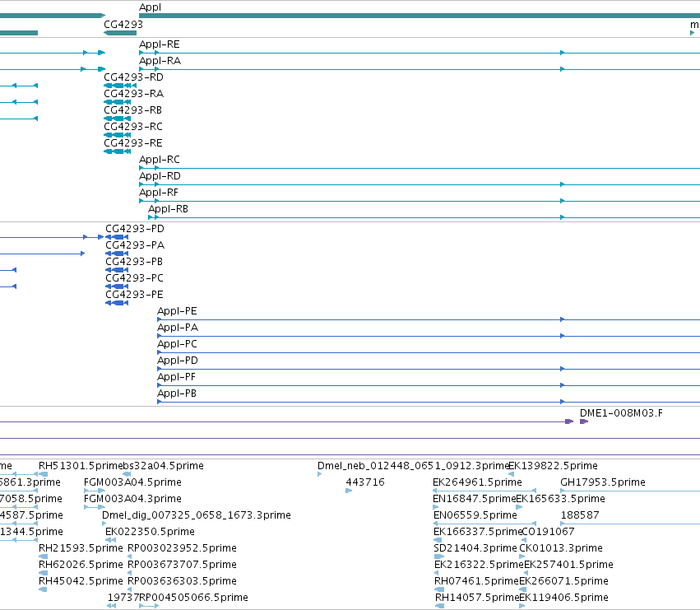Screen dimensions: 700x610
Task: Select EST SD21404.3prime
Action: click(475, 549)
